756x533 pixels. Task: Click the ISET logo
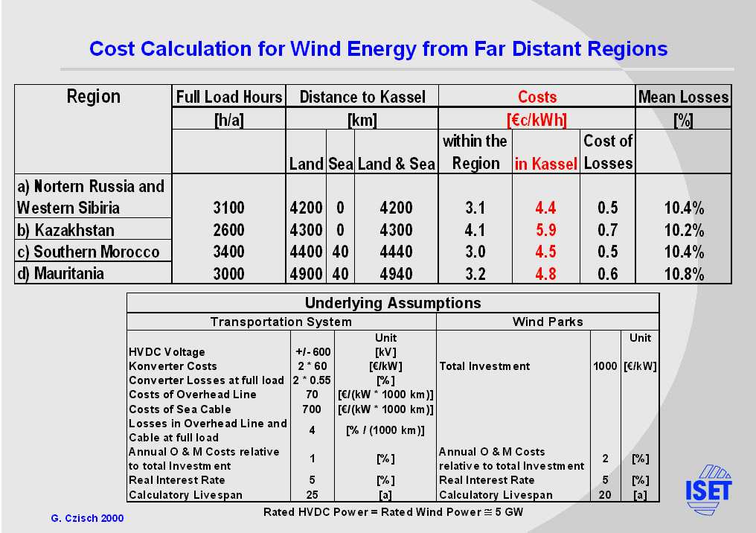click(x=708, y=488)
